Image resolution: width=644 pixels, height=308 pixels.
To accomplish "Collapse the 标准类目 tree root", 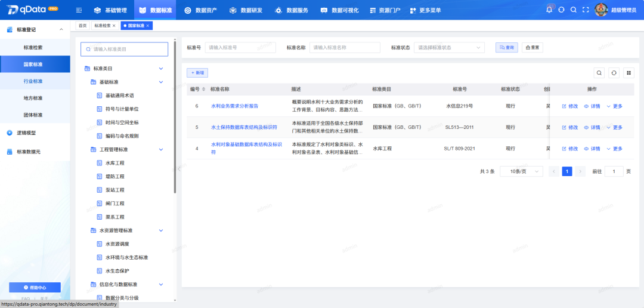I will [x=161, y=69].
